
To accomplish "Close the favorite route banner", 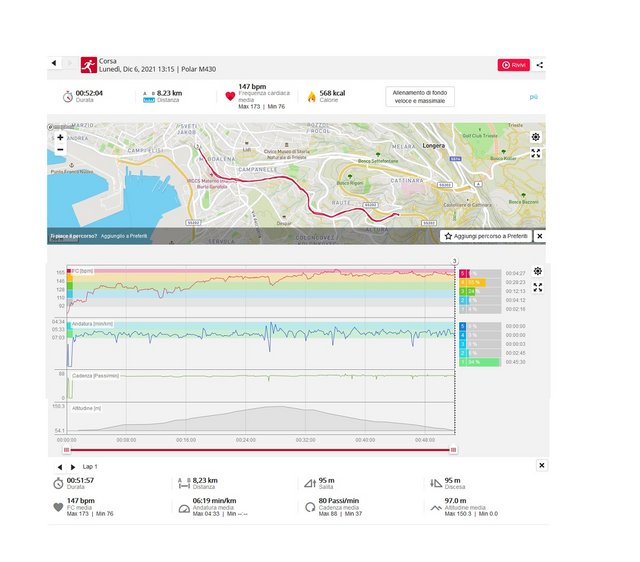I will click(x=540, y=236).
